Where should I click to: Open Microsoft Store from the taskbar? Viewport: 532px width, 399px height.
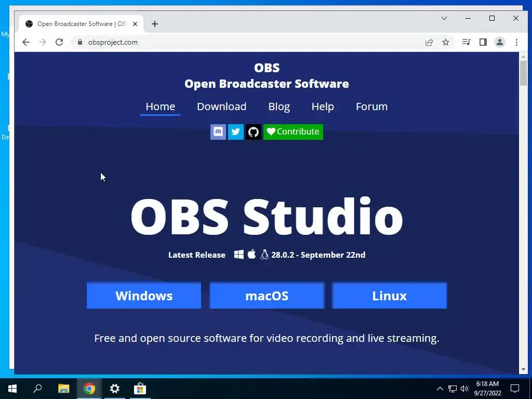140,389
